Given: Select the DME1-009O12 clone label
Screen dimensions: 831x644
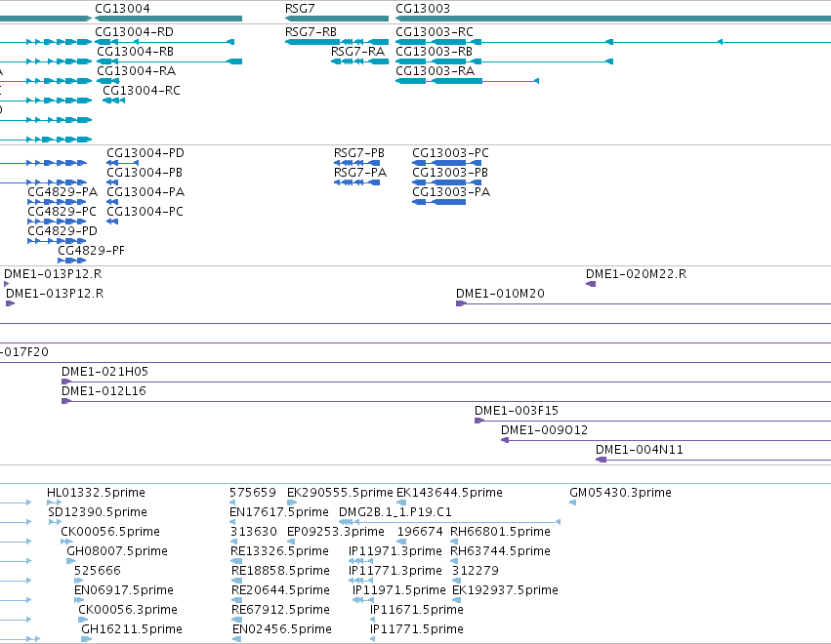Looking at the screenshot, I should click(x=544, y=430).
